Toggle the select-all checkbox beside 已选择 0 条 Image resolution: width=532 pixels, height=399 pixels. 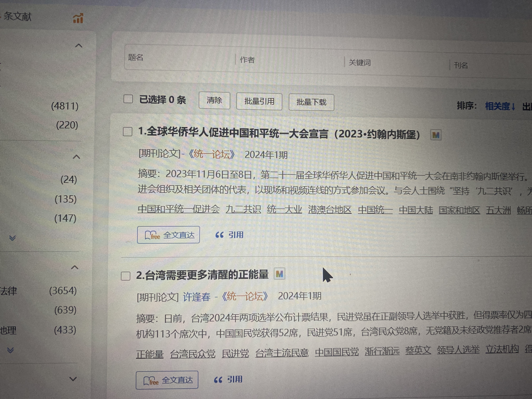coord(128,99)
